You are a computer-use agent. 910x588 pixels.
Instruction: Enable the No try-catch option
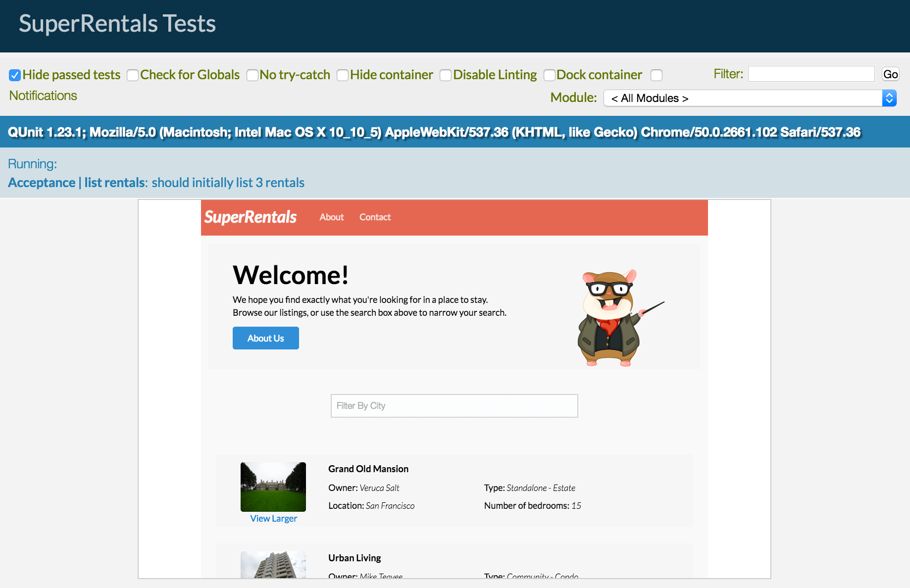click(252, 75)
